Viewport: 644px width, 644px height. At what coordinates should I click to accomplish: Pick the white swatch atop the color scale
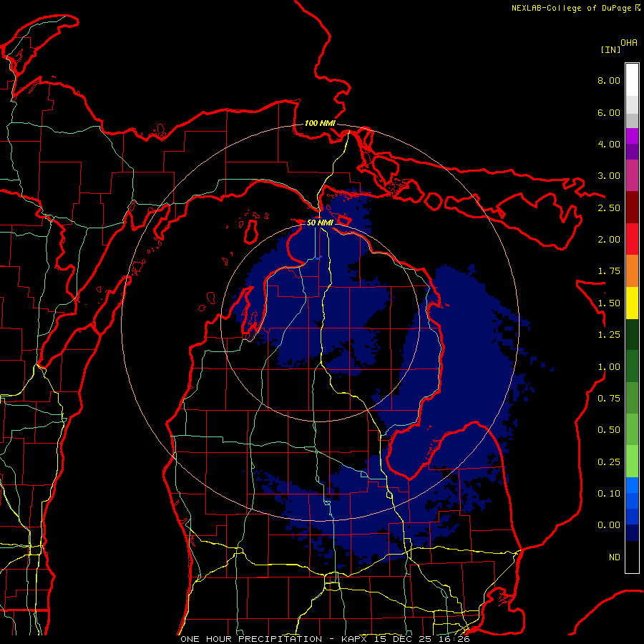tap(632, 79)
